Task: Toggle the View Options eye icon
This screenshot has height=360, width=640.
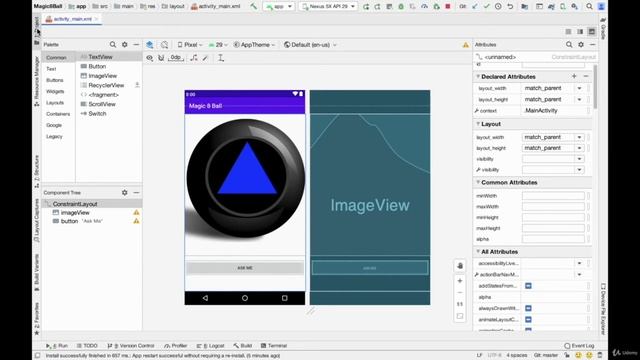Action: click(150, 58)
